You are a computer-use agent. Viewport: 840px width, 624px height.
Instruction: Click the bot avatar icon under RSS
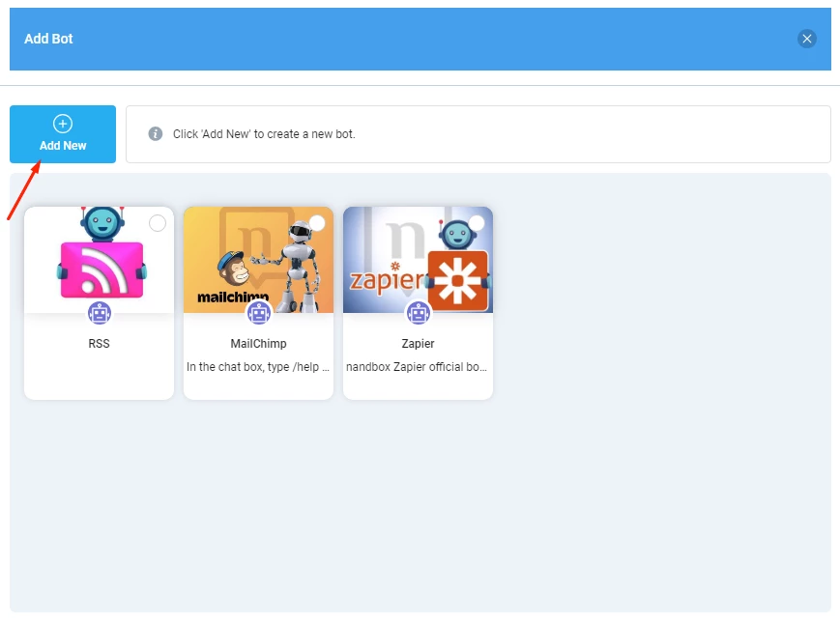tap(100, 313)
